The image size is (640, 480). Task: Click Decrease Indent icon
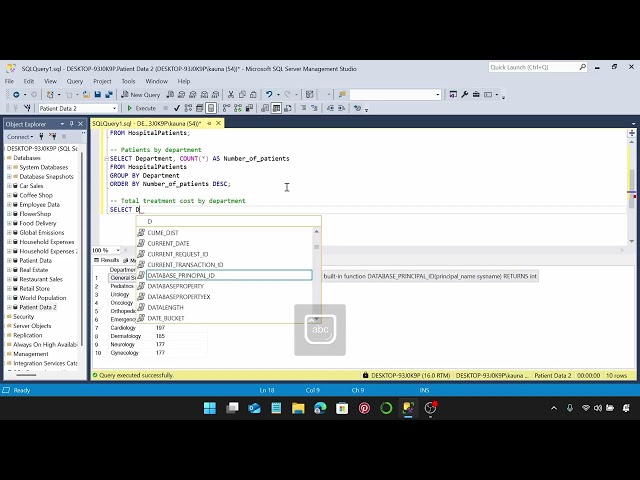(330, 108)
